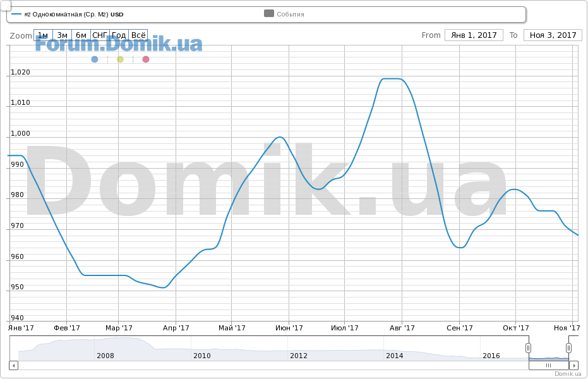Click the Авг '17 axis label

(402, 328)
